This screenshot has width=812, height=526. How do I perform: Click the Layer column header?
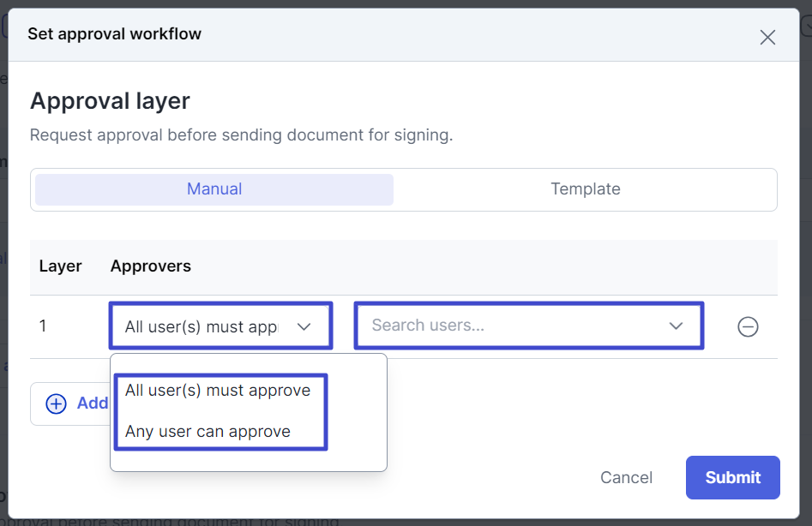pos(60,266)
